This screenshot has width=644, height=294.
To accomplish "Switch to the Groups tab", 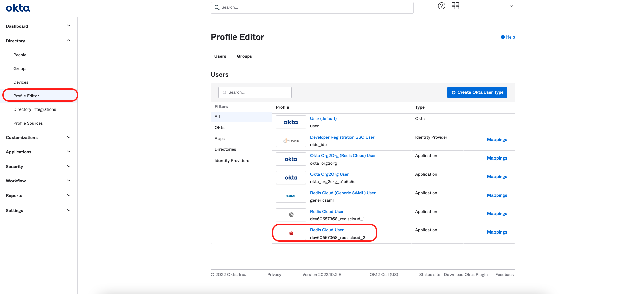I will pos(244,56).
